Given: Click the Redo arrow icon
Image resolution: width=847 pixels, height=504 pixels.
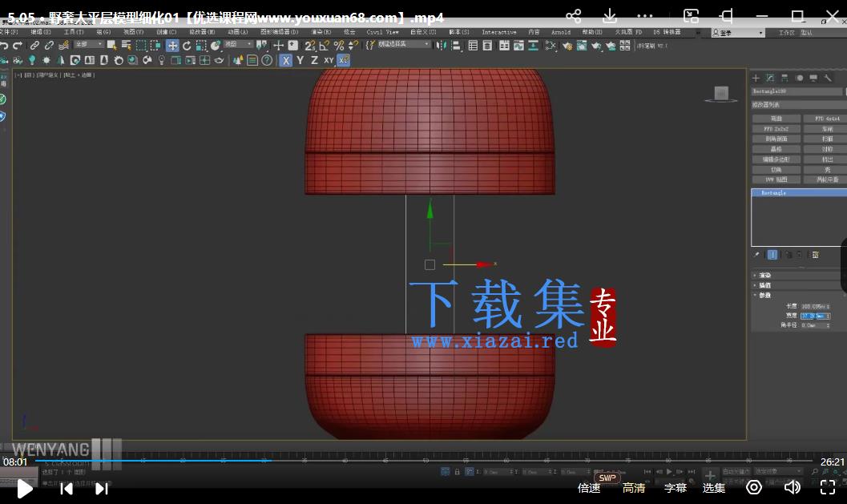Looking at the screenshot, I should pyautogui.click(x=18, y=46).
